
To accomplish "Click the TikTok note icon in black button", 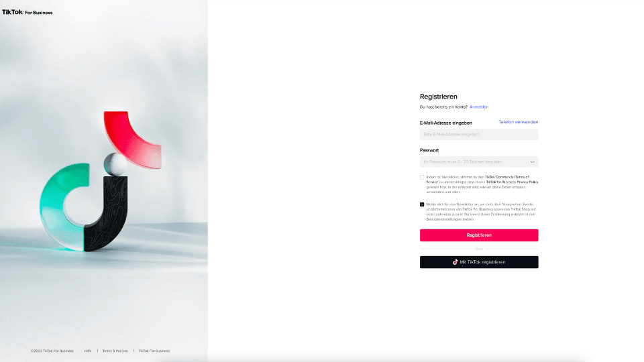I will click(x=455, y=262).
